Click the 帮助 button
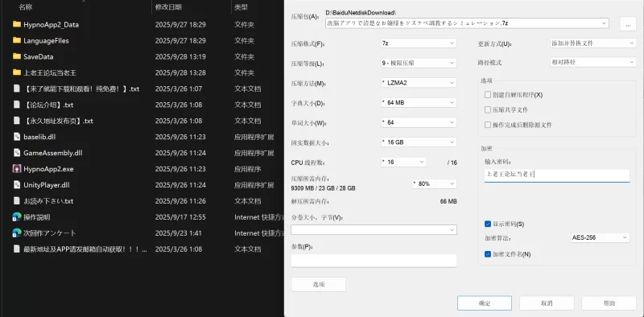Viewport: 644px width, 317px height. [609, 303]
